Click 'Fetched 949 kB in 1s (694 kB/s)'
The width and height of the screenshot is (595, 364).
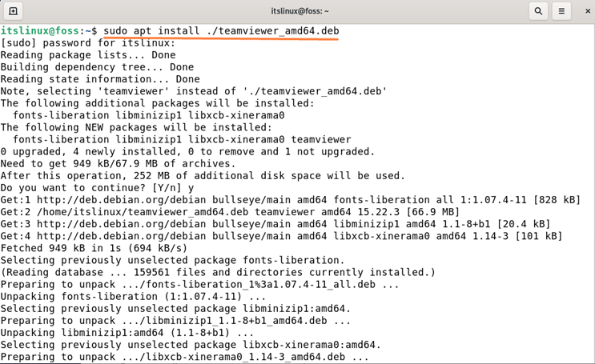pos(94,248)
